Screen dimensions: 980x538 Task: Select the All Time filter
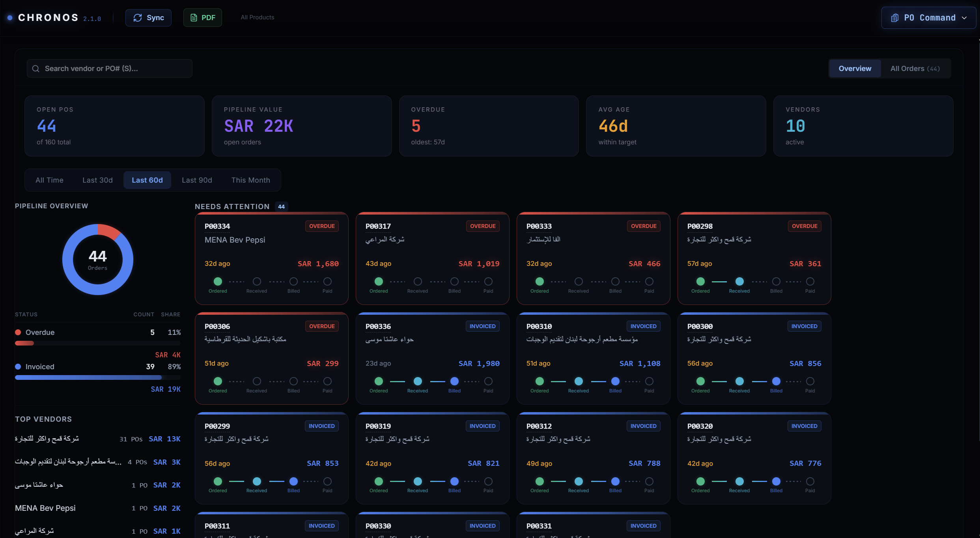coord(49,180)
